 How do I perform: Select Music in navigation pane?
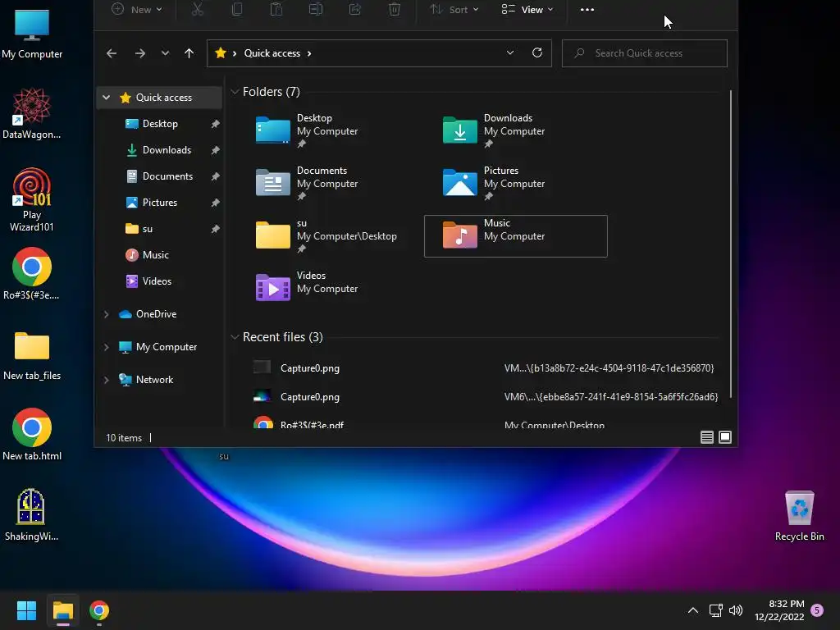[160, 255]
